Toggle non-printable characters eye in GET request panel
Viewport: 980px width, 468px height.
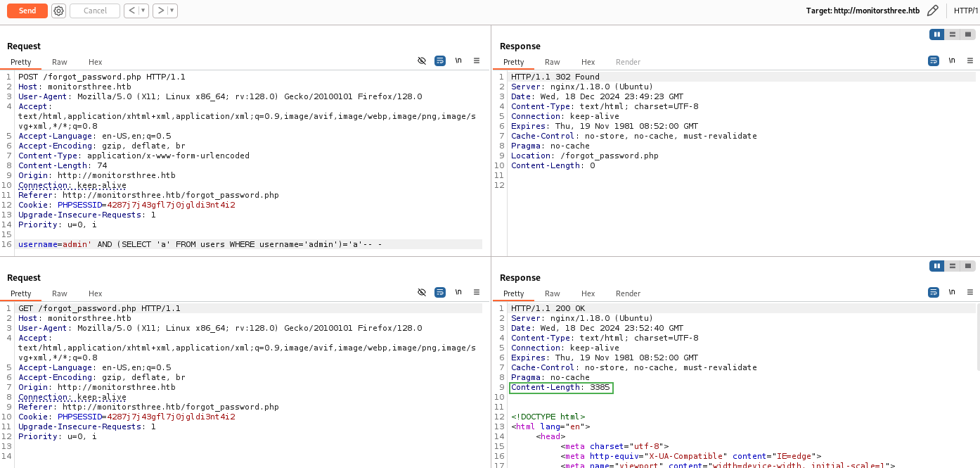click(422, 293)
